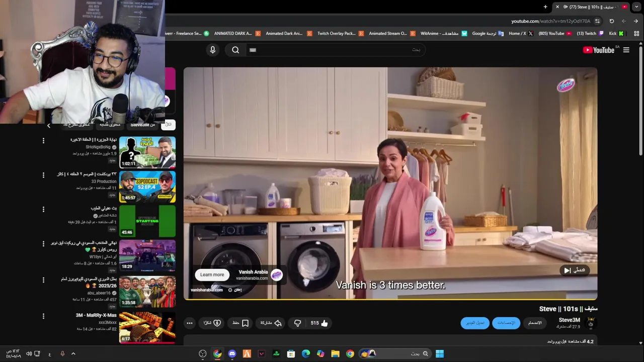Open options menu for 33 Production video
This screenshot has width=644, height=362.
pyautogui.click(x=43, y=175)
